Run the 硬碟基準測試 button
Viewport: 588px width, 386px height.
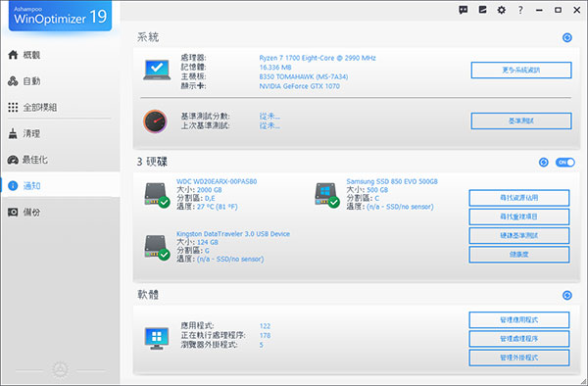point(519,236)
